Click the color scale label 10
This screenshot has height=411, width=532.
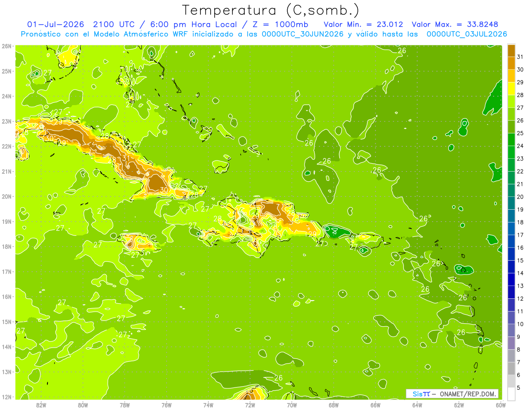click(x=520, y=324)
